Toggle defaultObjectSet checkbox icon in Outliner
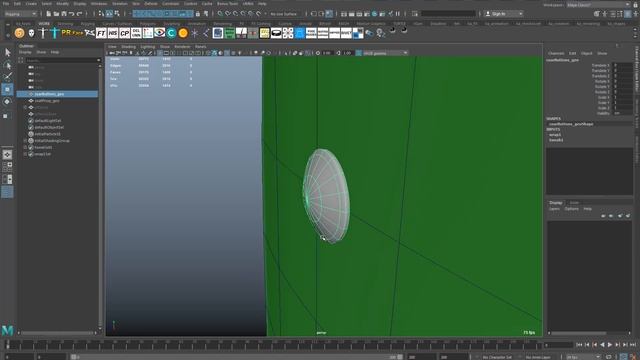Image resolution: width=640 pixels, height=360 pixels. tap(31, 127)
